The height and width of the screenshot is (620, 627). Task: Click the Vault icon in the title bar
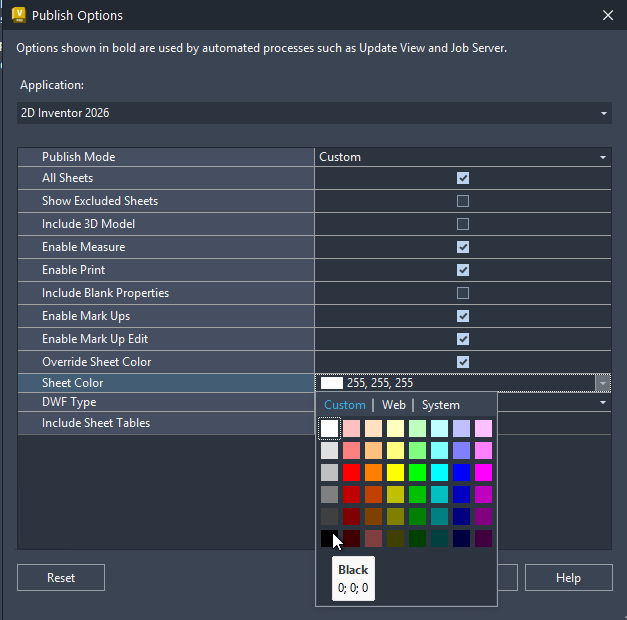(x=19, y=15)
